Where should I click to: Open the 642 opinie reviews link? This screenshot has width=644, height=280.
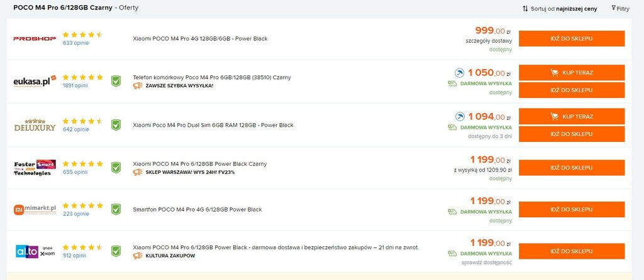pyautogui.click(x=75, y=129)
